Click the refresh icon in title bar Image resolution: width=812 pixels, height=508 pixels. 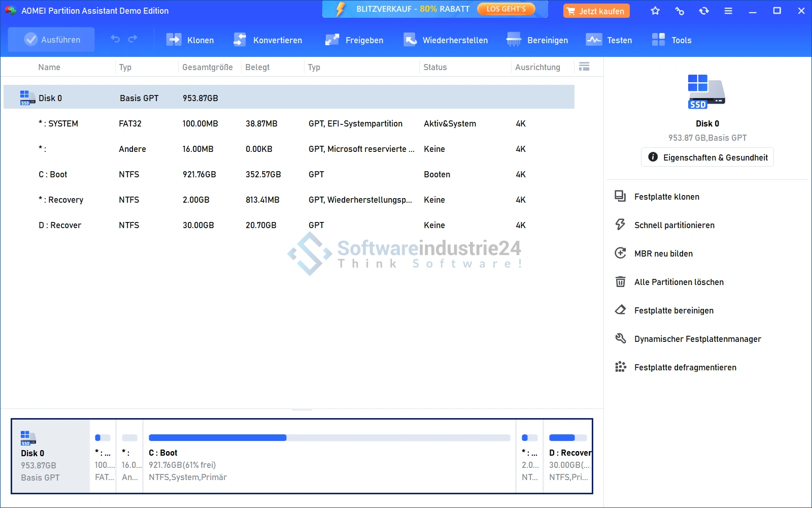(704, 11)
